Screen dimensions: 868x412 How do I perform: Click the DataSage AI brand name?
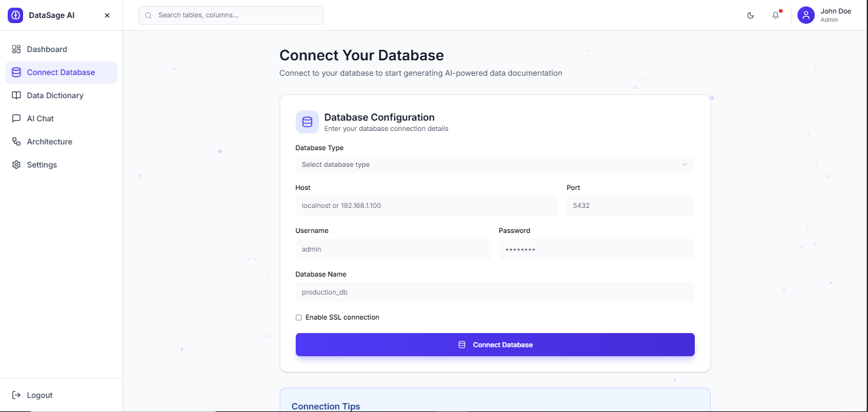52,15
